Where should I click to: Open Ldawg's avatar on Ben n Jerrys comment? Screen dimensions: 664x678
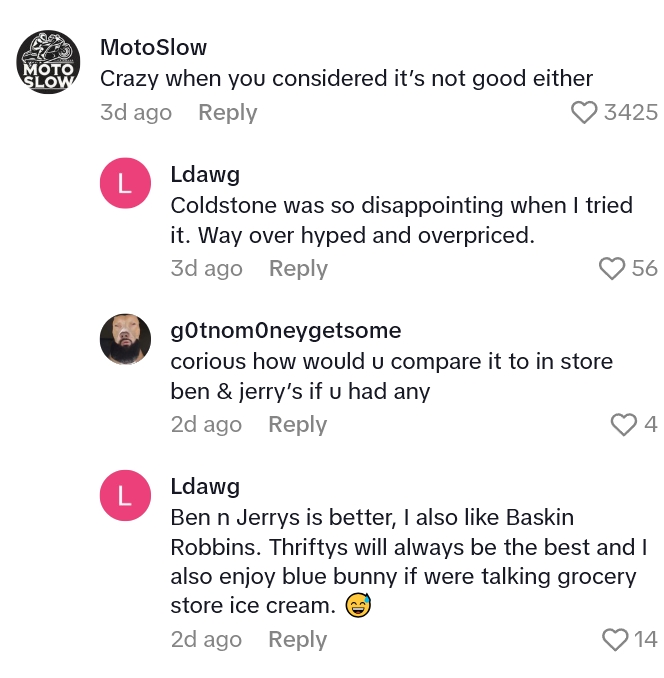125,496
